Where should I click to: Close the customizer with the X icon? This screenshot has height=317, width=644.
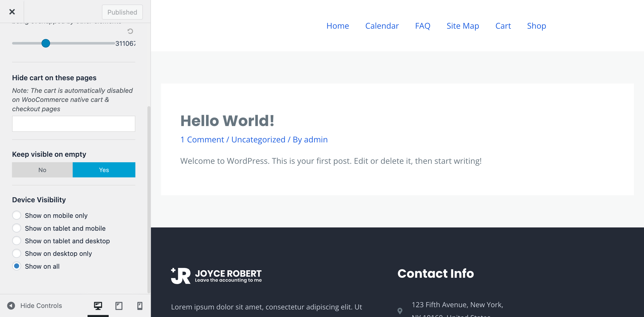[x=12, y=12]
